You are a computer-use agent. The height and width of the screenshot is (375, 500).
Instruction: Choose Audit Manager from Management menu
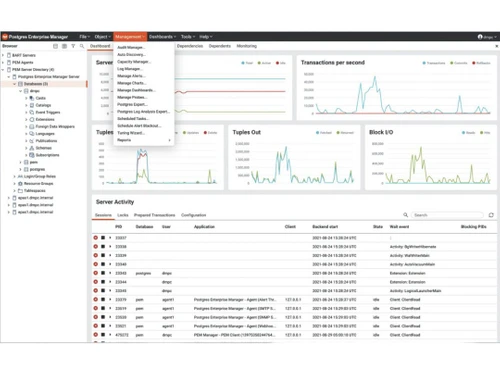point(131,47)
